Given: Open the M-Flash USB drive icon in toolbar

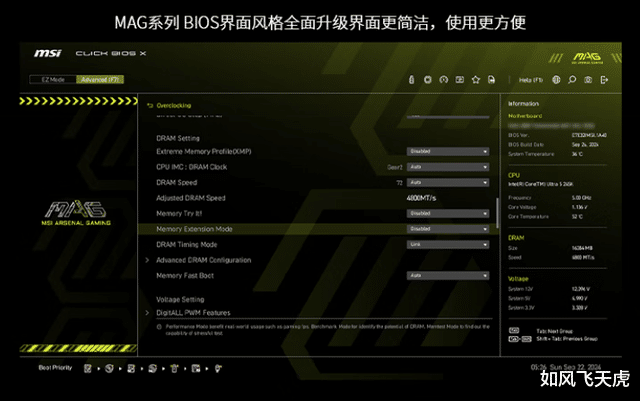Looking at the screenshot, I should (x=411, y=80).
